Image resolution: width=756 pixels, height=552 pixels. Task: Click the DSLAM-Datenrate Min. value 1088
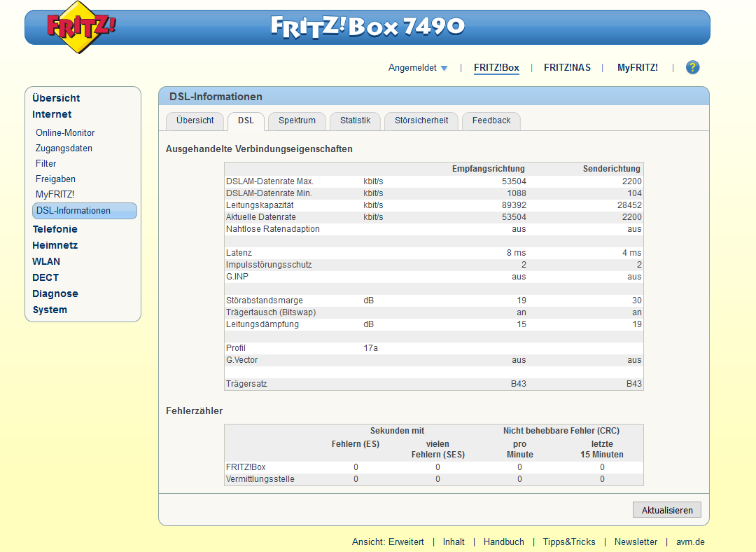pyautogui.click(x=517, y=193)
